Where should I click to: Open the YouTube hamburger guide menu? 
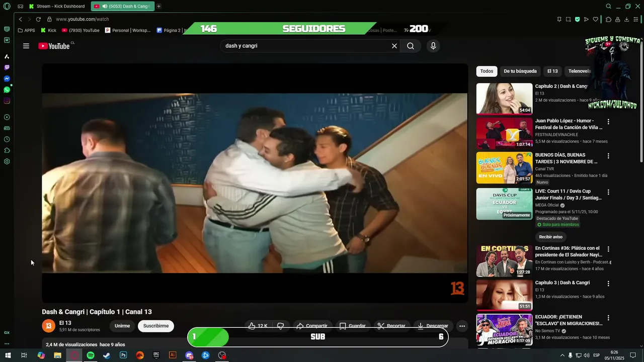(26, 46)
